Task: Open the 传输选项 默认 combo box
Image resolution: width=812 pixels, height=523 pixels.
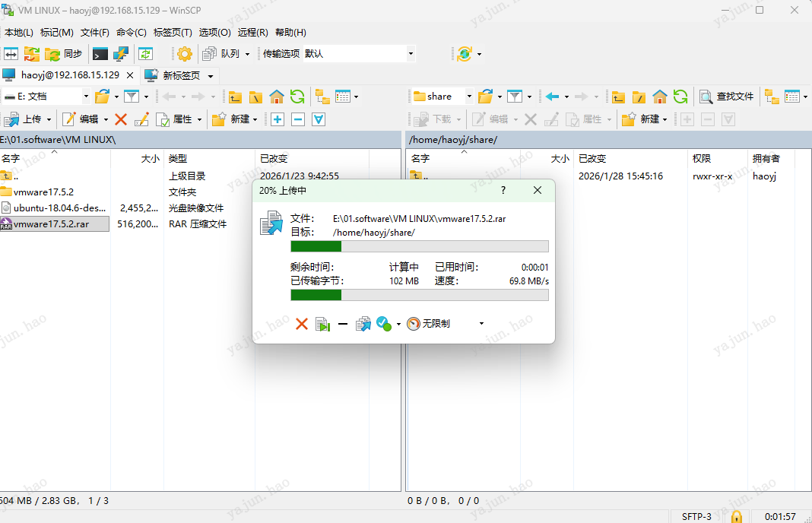Action: click(x=360, y=53)
